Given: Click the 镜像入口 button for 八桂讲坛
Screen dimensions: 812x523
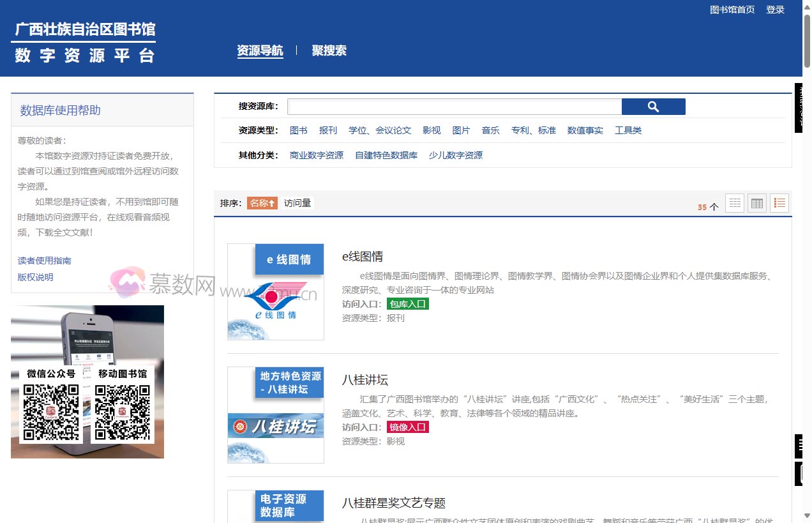Looking at the screenshot, I should [407, 427].
